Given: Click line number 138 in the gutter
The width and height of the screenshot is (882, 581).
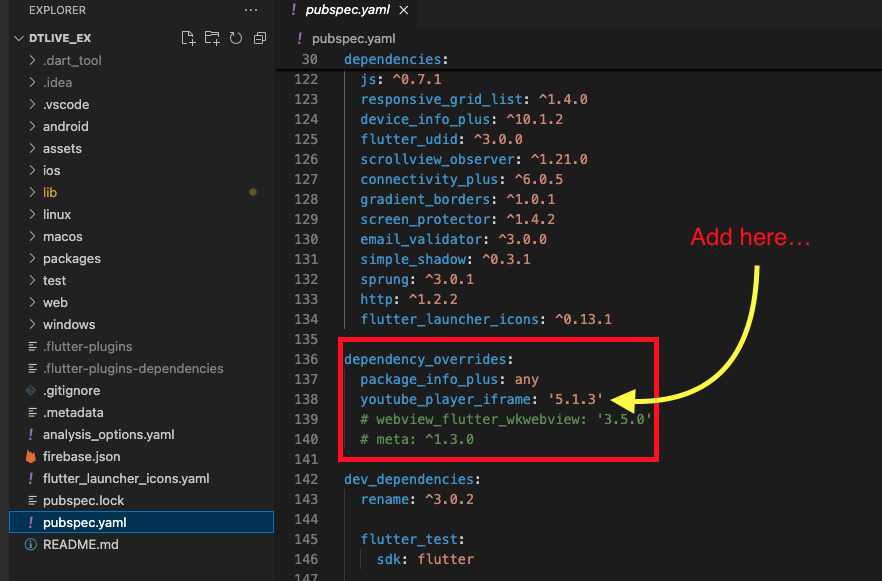Looking at the screenshot, I should (x=306, y=399).
